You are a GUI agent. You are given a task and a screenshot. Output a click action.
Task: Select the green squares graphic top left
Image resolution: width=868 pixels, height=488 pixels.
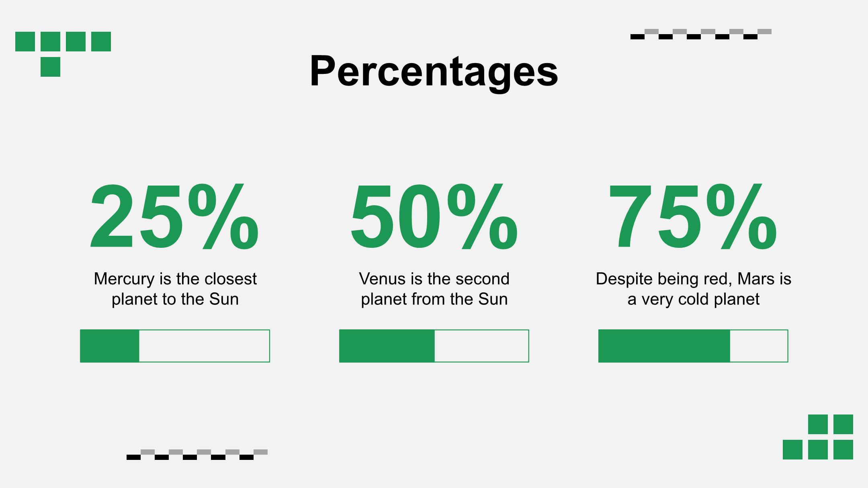coord(63,54)
